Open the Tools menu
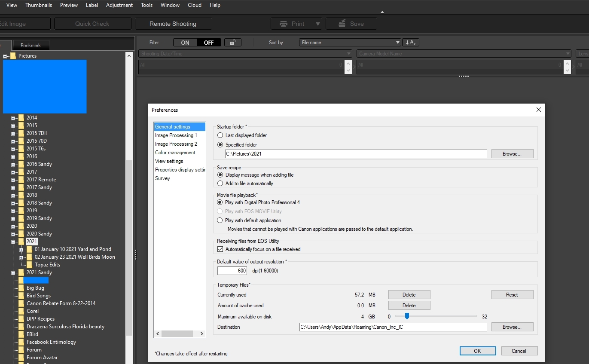The image size is (589, 364). (146, 5)
